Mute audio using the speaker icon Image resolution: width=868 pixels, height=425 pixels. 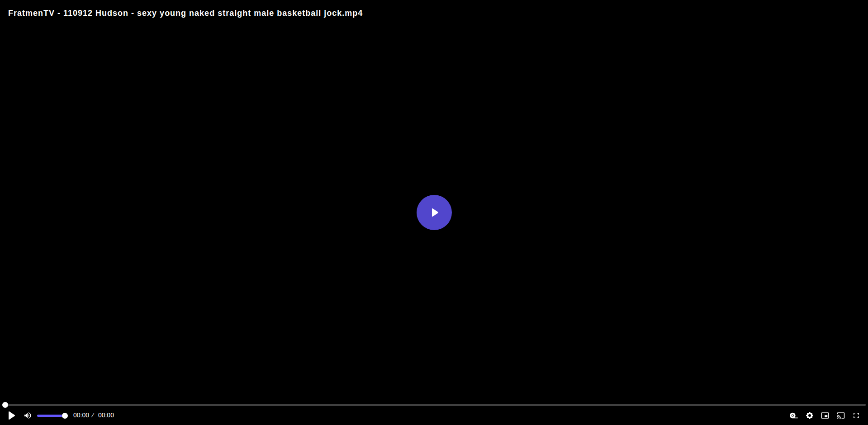click(28, 416)
